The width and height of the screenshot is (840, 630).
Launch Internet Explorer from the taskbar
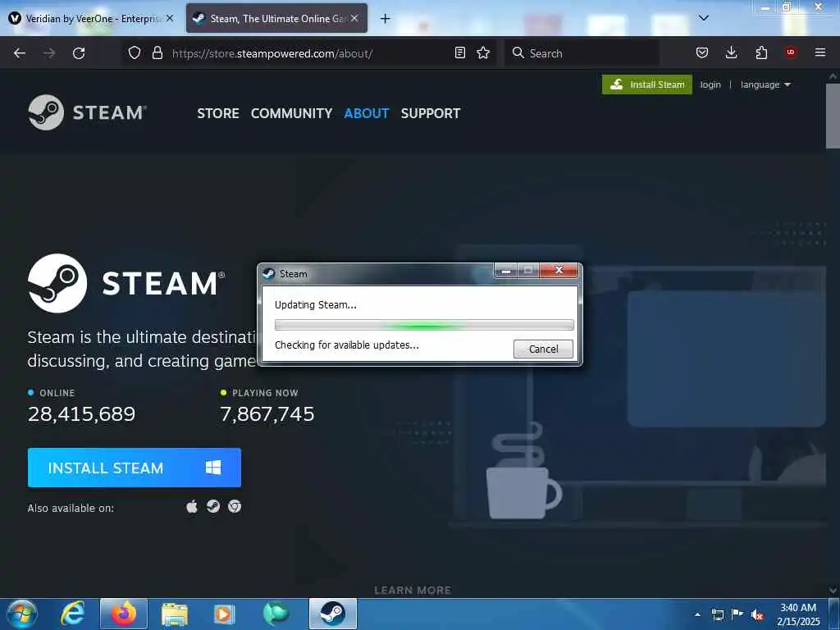73,614
